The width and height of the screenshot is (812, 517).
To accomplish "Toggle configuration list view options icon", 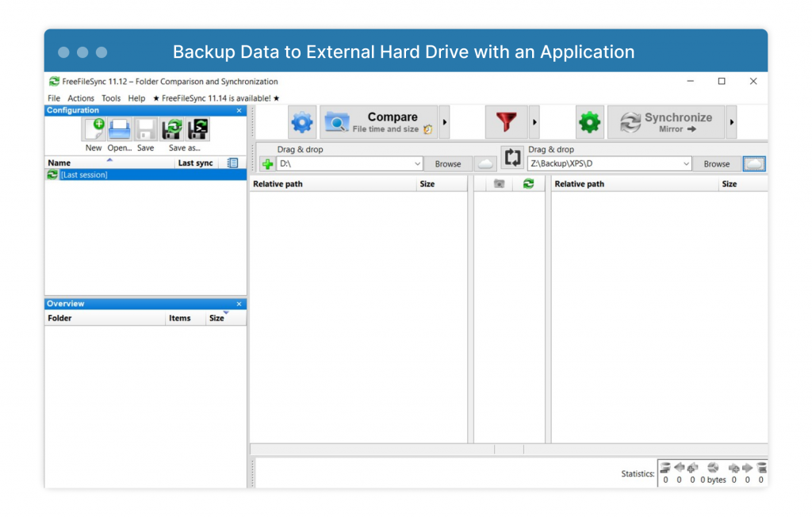I will coord(232,163).
